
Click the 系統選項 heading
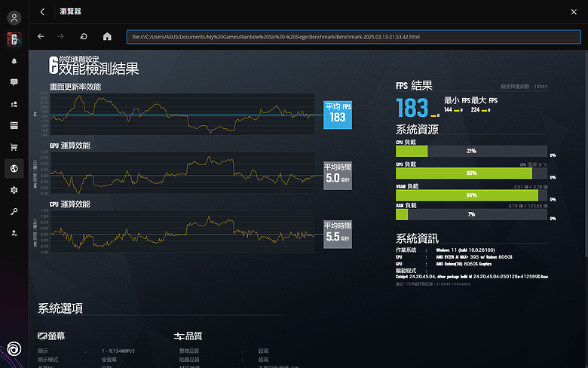(x=60, y=308)
